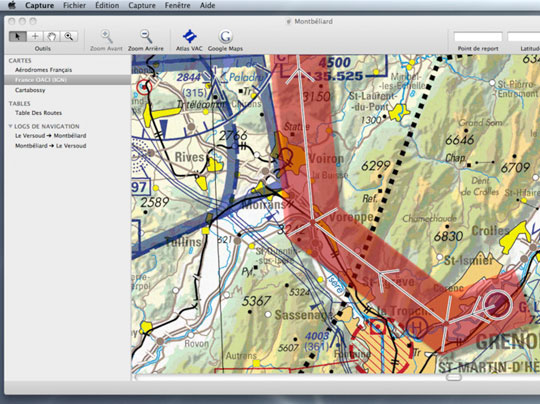Click the circled route waypoint near Grenoble
This screenshot has width=540, height=404.
point(497,304)
